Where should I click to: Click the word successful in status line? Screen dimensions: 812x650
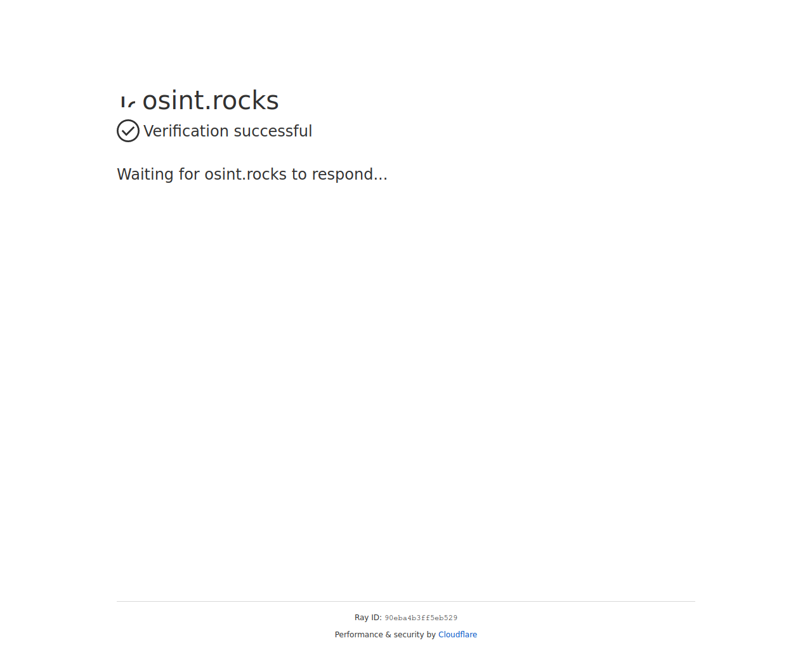tap(273, 131)
